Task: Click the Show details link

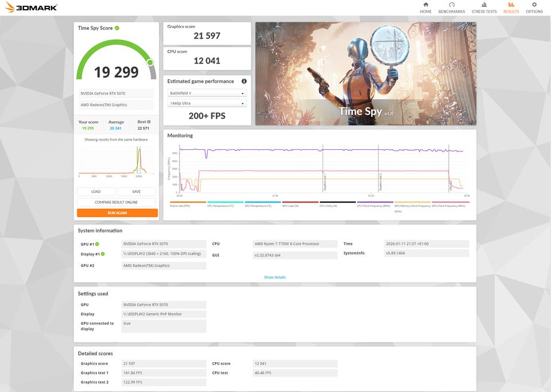Action: pyautogui.click(x=275, y=277)
